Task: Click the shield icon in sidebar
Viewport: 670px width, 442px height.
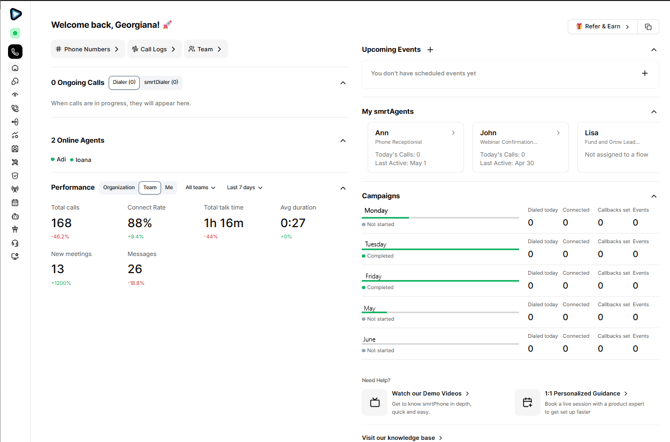Action: click(x=15, y=176)
